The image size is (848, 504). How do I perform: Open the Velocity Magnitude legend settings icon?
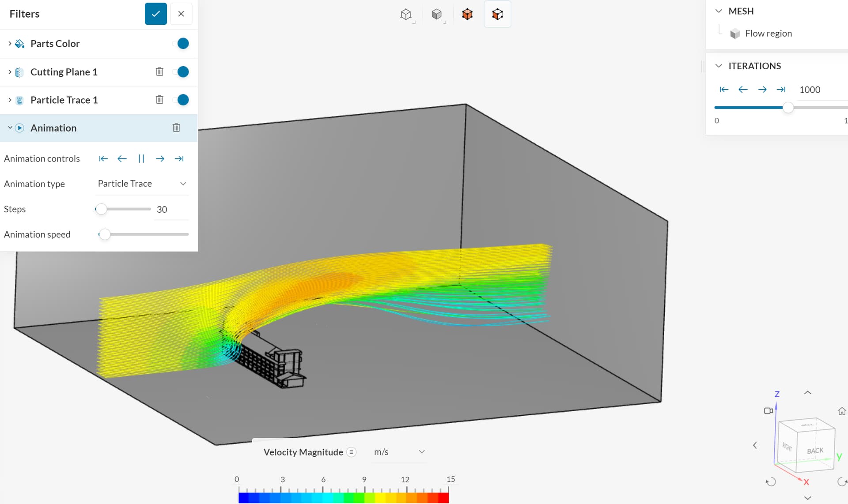coord(351,452)
